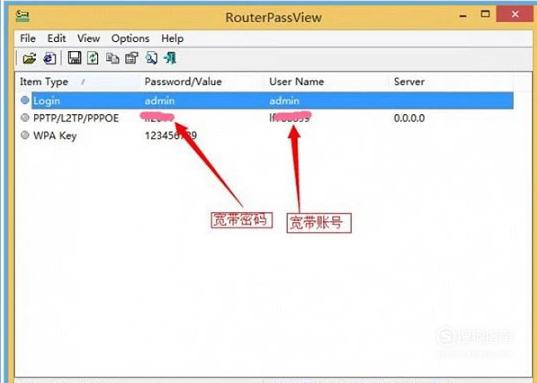
Task: Minimize the RouterPassView window
Action: [x=463, y=15]
